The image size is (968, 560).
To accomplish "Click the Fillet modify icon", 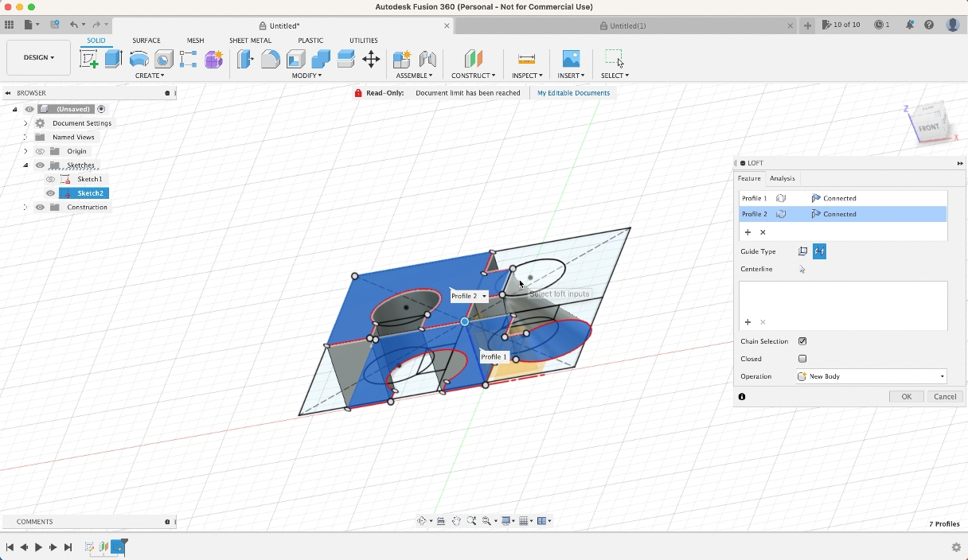I will 271,59.
